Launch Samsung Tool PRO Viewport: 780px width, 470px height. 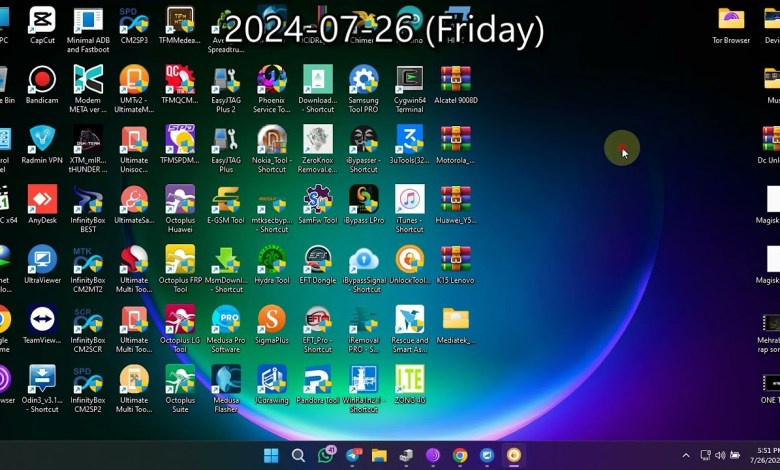[x=364, y=80]
